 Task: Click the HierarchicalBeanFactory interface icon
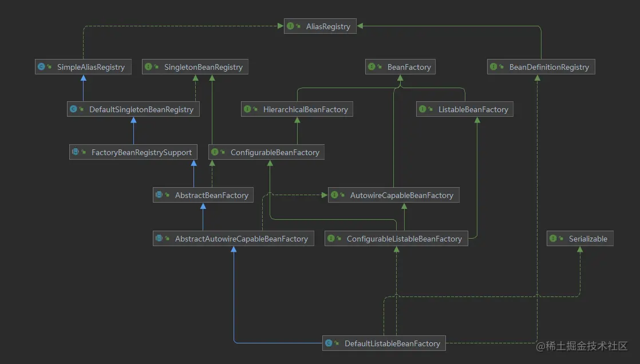(x=247, y=109)
